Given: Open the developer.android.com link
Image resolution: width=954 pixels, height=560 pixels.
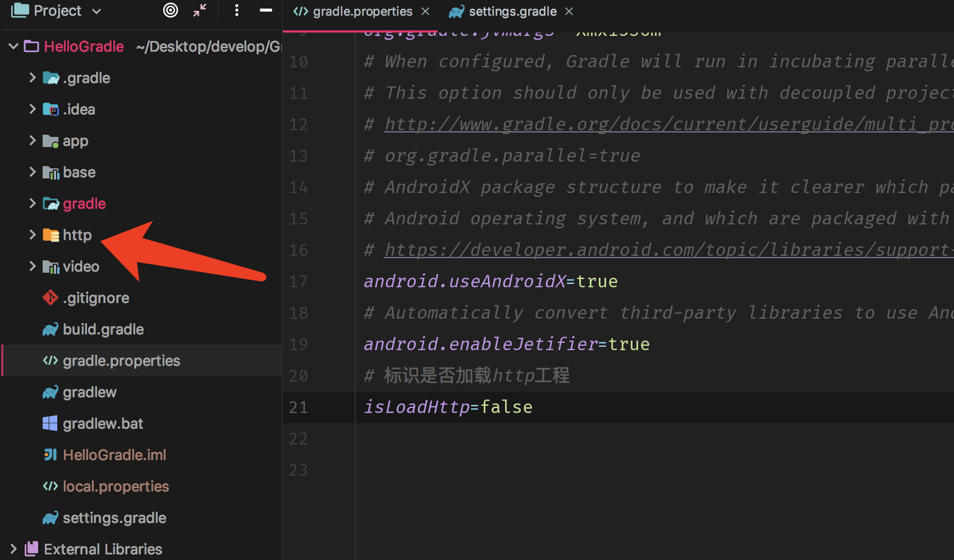Looking at the screenshot, I should (669, 250).
